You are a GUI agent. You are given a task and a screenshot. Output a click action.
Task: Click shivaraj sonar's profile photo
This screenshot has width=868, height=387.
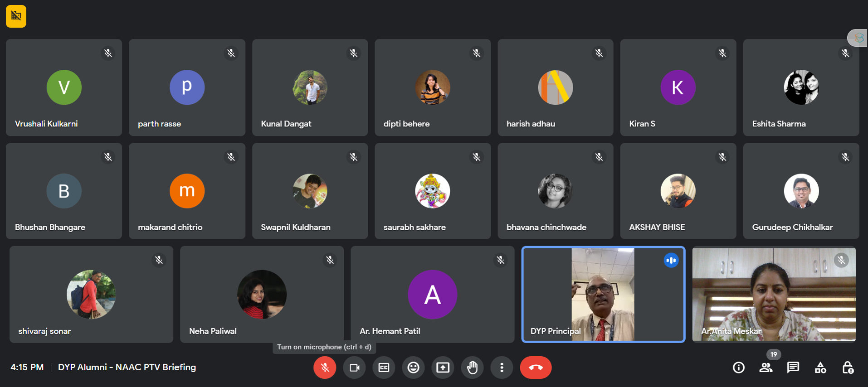91,295
